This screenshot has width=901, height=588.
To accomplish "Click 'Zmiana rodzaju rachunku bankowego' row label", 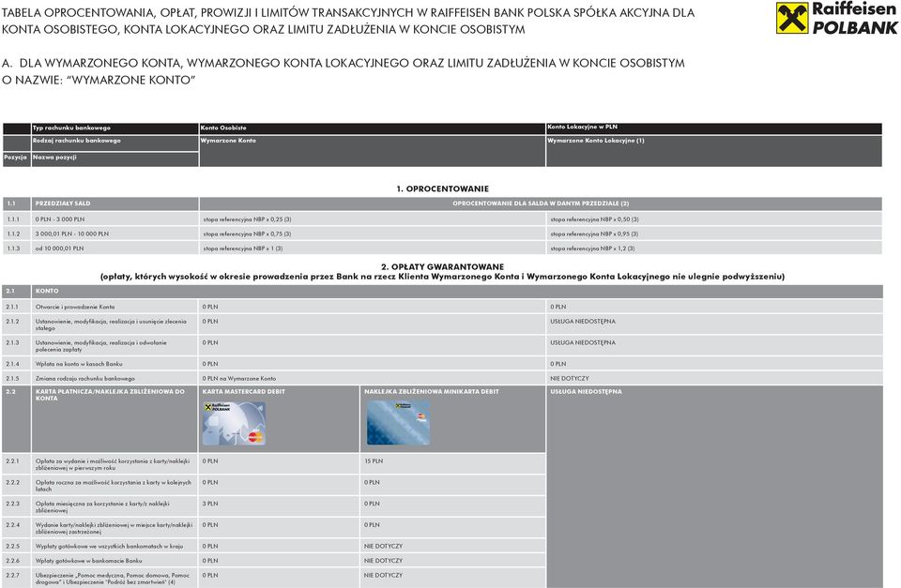I will click(85, 379).
